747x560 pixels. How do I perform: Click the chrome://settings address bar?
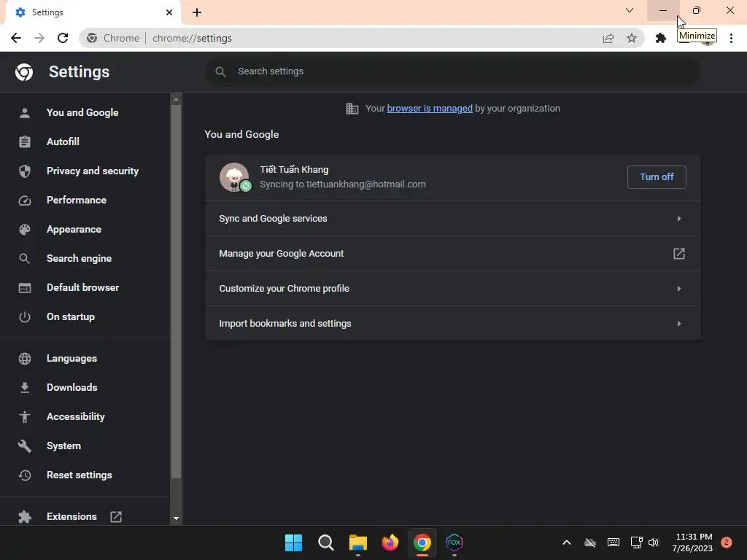362,38
